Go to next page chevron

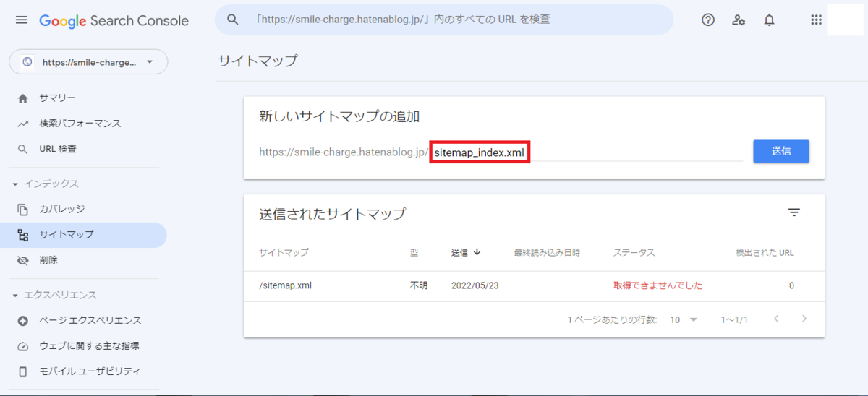click(804, 319)
